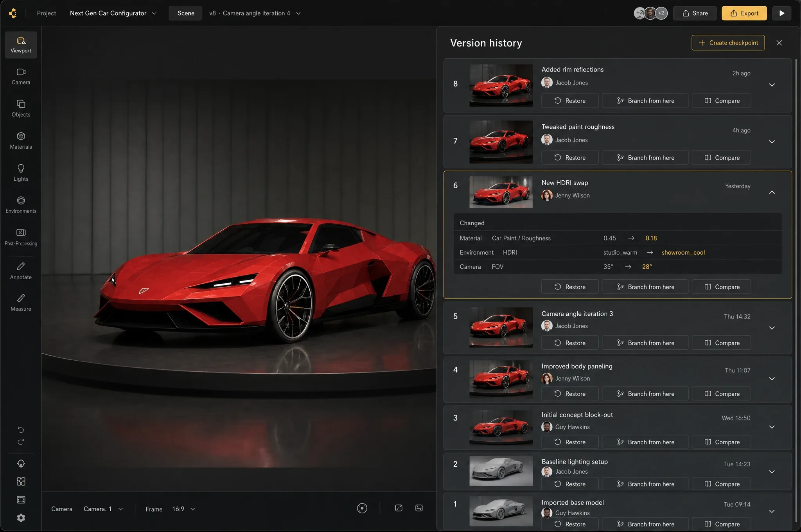Branch from version 3 Initial concept block-out

point(645,442)
